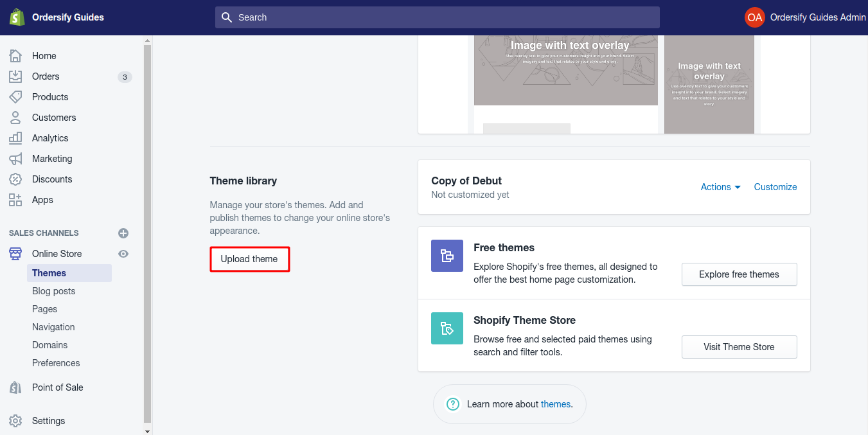
Task: Add a sales channel with plus icon
Action: coord(123,233)
